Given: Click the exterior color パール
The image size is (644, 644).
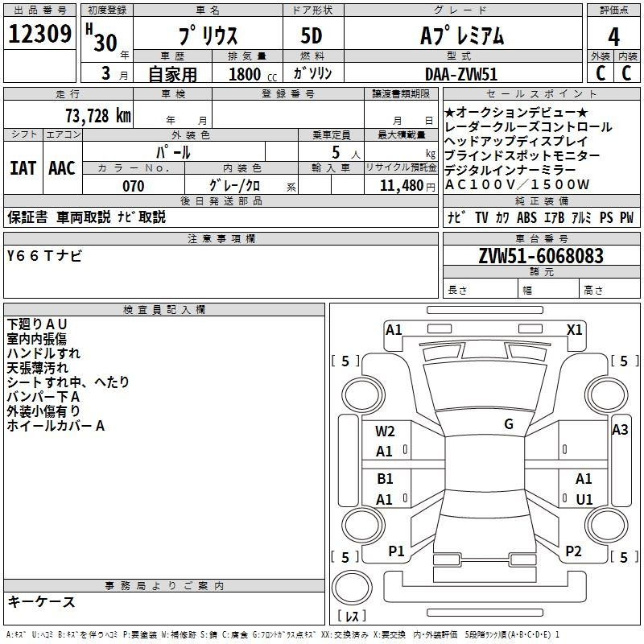Looking at the screenshot, I should [173, 152].
